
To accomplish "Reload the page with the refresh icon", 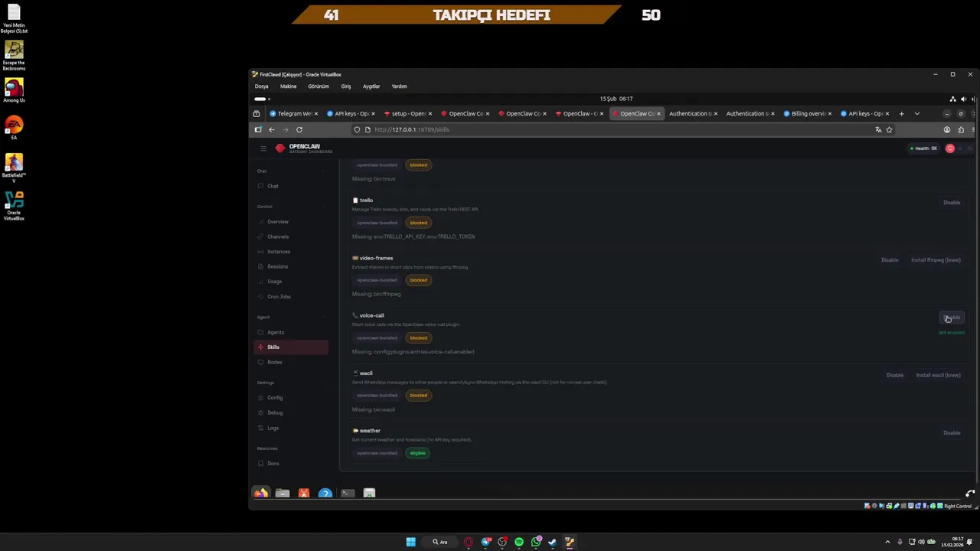I will 299,129.
